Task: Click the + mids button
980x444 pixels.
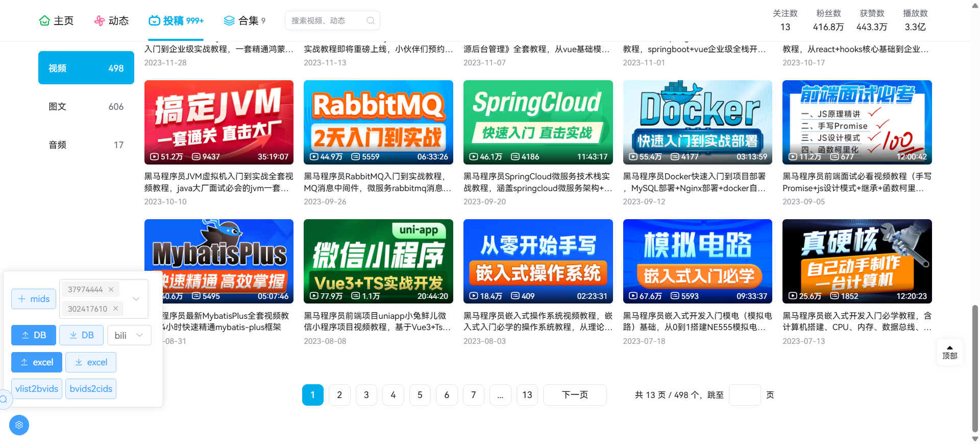Action: point(34,299)
